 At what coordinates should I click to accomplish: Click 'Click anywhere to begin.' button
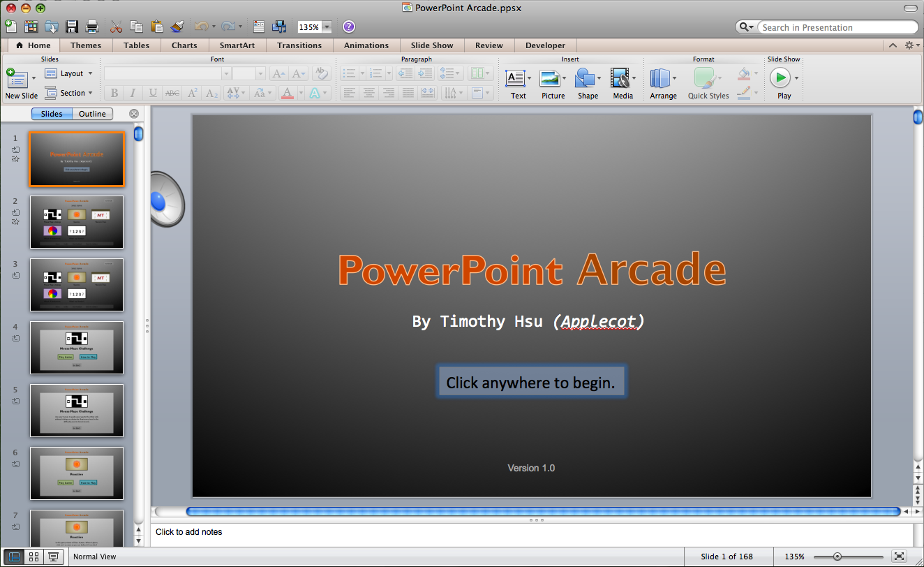coord(531,382)
